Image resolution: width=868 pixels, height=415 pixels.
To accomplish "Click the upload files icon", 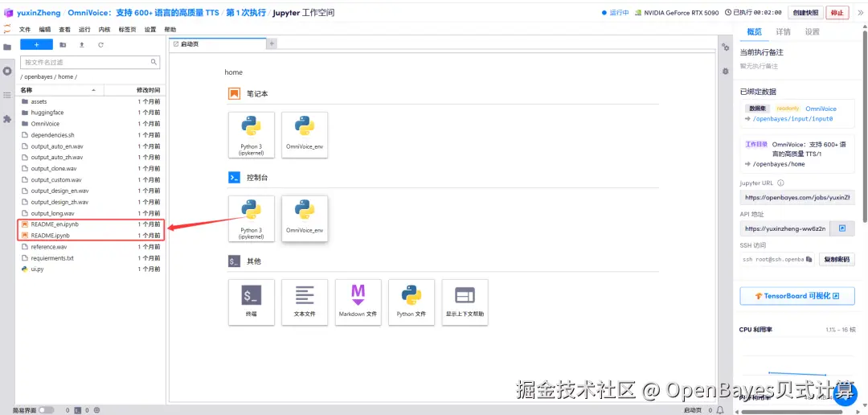I will pos(81,45).
